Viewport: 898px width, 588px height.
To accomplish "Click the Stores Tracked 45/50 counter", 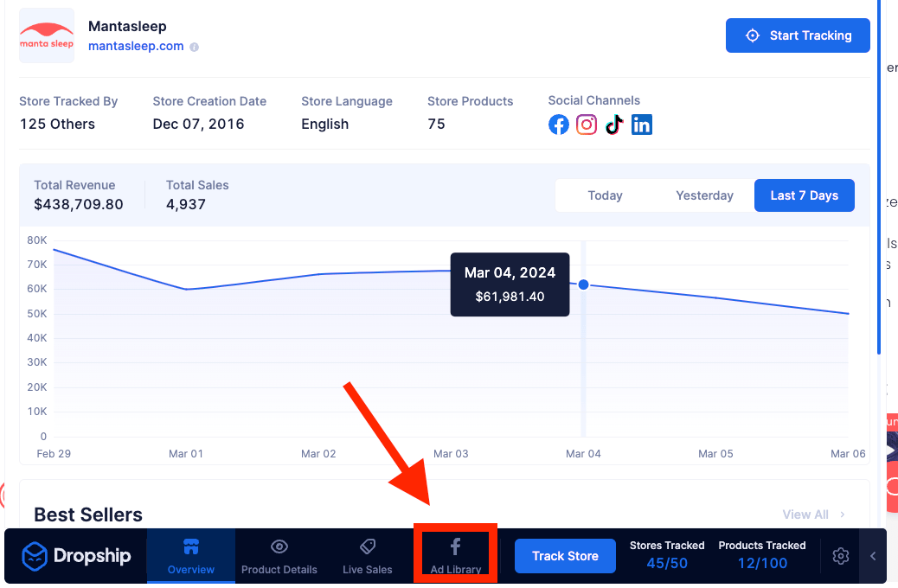I will 667,555.
